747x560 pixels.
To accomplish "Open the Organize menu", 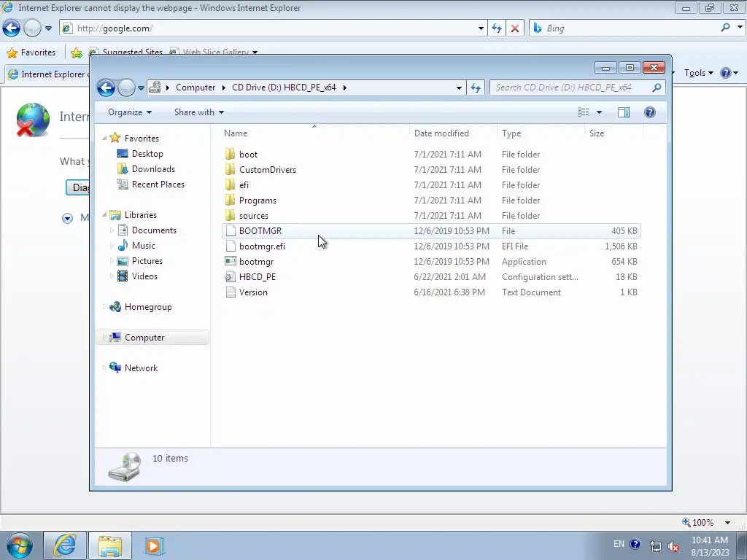I will click(130, 112).
